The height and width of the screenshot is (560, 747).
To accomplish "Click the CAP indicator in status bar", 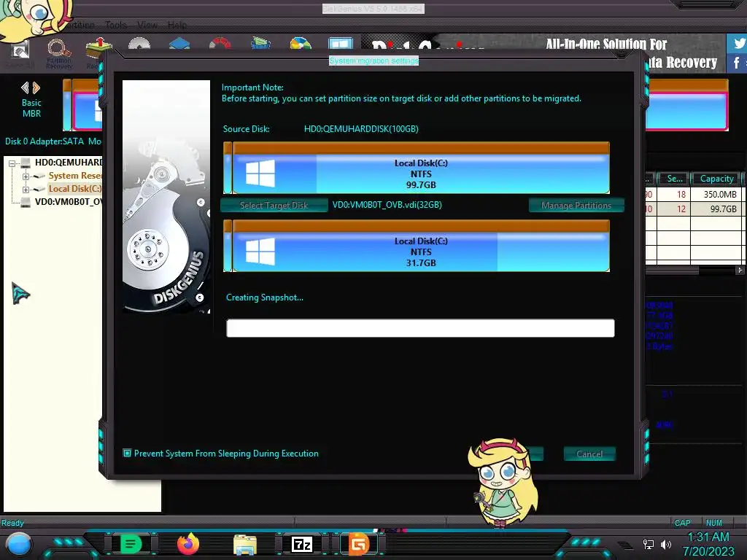I will coord(682,523).
